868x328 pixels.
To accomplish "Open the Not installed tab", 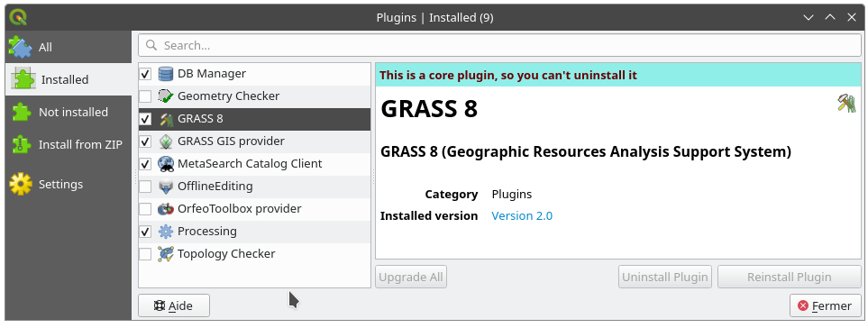I will tap(69, 113).
